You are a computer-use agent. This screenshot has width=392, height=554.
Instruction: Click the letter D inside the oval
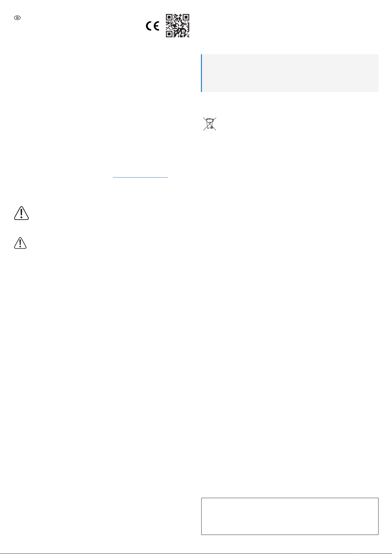[17, 18]
